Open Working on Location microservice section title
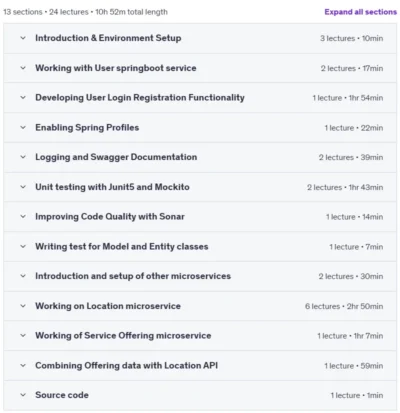Viewport: 400px width, 413px height. coord(108,306)
